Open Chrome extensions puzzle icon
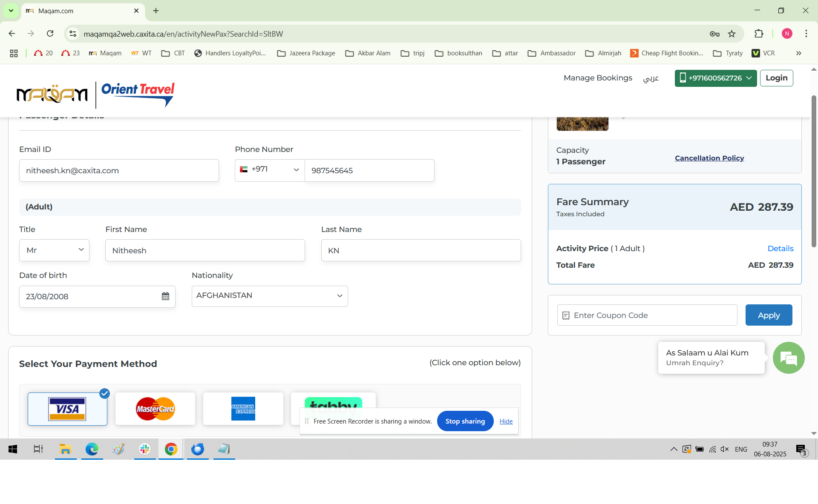The height and width of the screenshot is (504, 818). 759,34
